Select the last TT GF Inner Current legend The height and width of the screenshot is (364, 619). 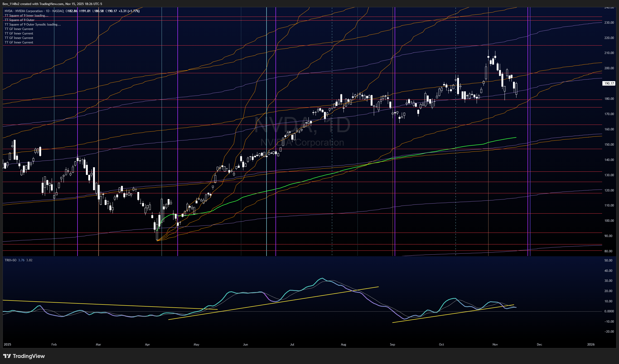(19, 42)
